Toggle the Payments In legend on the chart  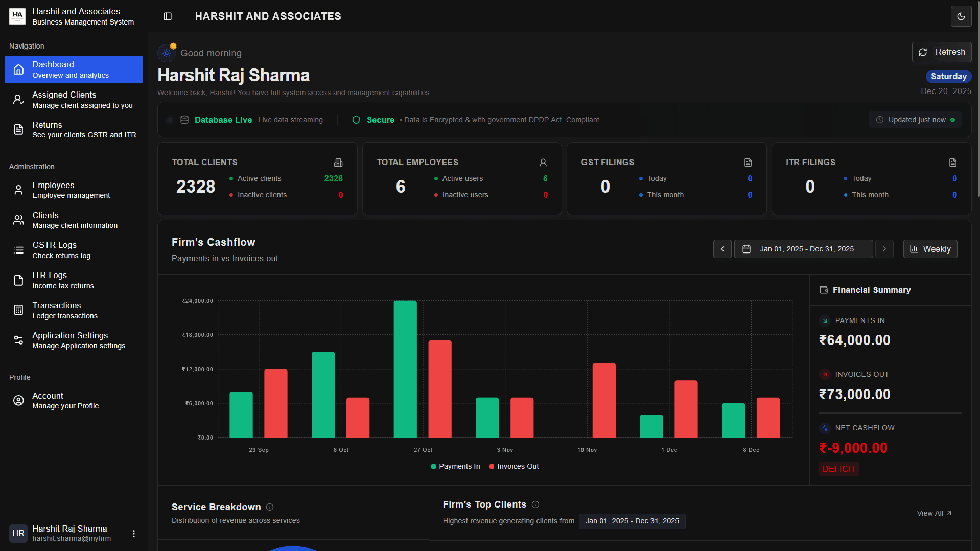(455, 466)
